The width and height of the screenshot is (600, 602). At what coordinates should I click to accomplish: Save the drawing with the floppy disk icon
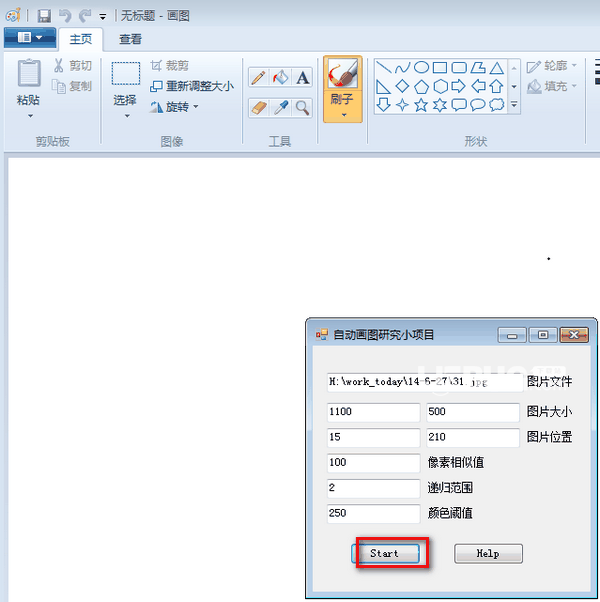coord(44,16)
